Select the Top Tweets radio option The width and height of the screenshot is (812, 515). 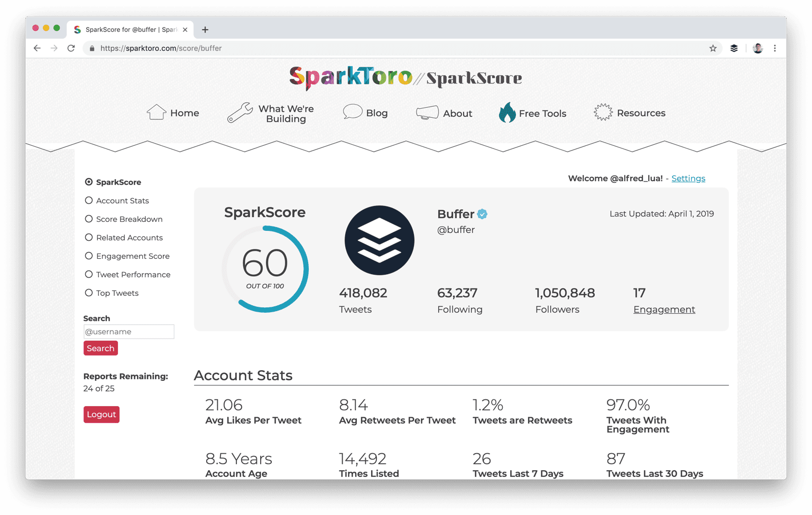point(89,293)
